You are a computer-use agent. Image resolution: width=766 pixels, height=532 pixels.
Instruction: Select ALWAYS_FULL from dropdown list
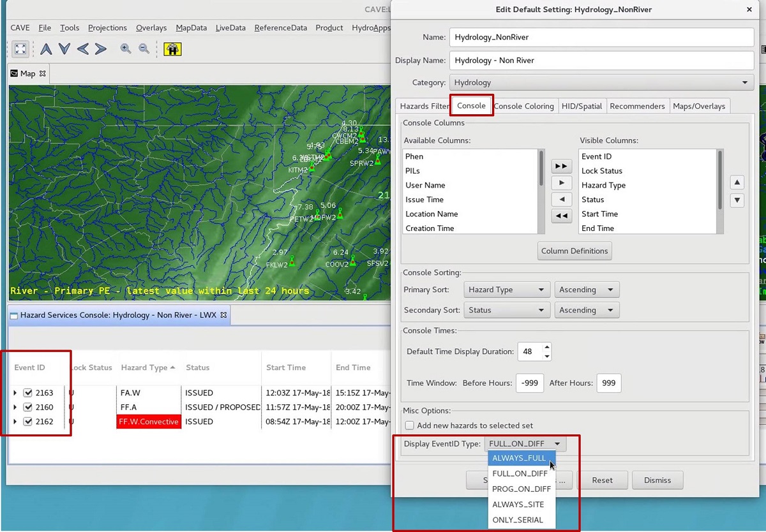click(522, 459)
